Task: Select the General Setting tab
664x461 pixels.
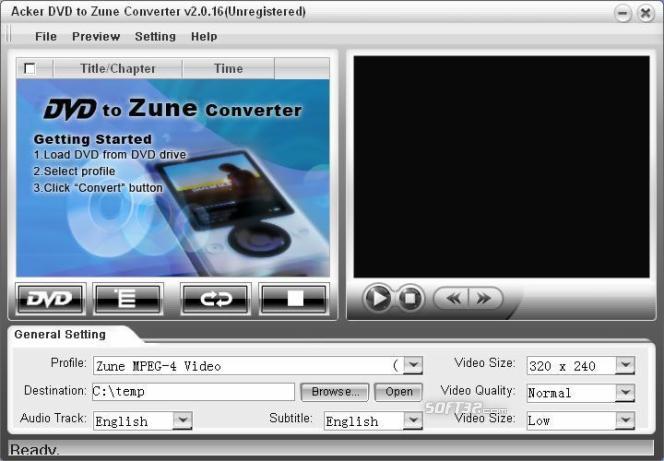Action: (60, 334)
